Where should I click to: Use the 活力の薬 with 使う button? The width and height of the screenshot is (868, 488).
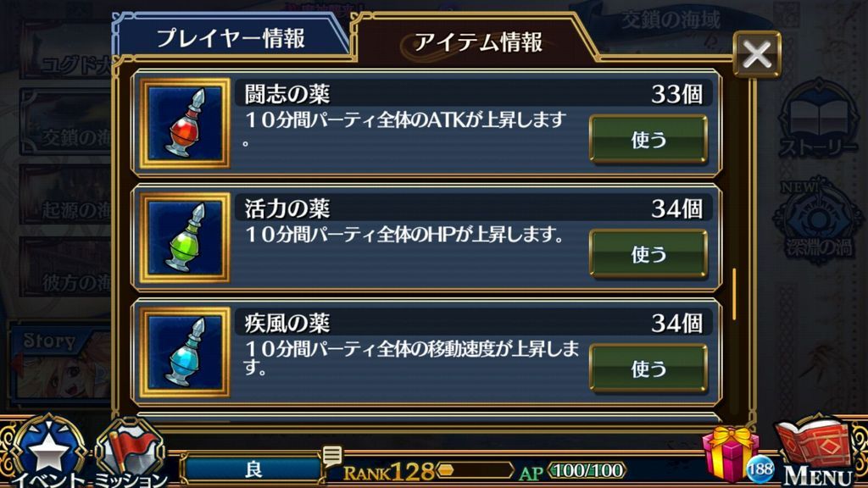coord(648,254)
